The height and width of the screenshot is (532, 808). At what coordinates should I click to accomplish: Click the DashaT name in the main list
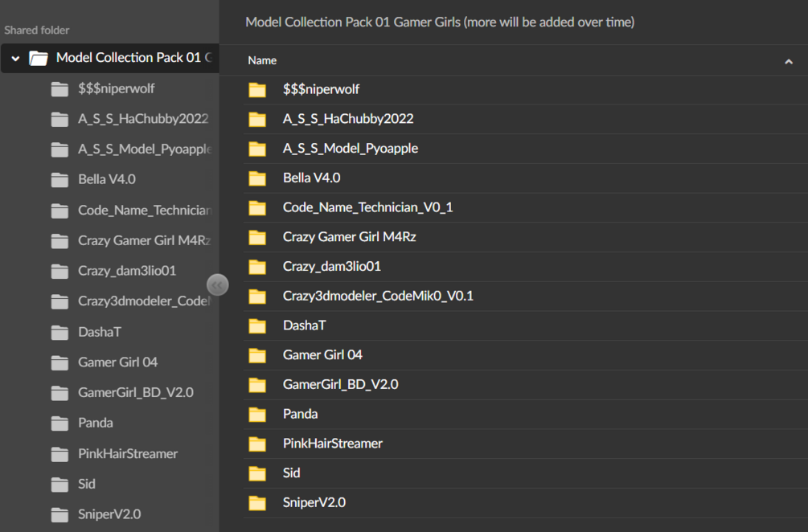304,325
